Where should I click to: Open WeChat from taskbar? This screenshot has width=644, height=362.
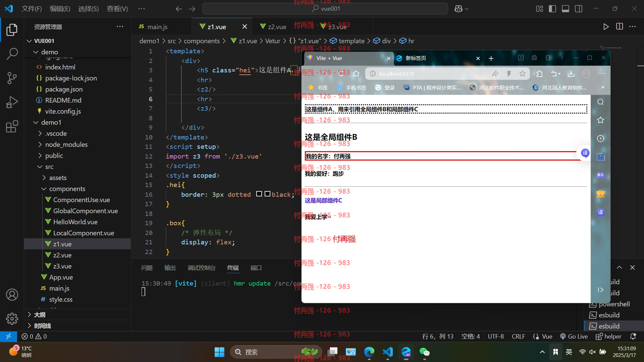point(425,352)
